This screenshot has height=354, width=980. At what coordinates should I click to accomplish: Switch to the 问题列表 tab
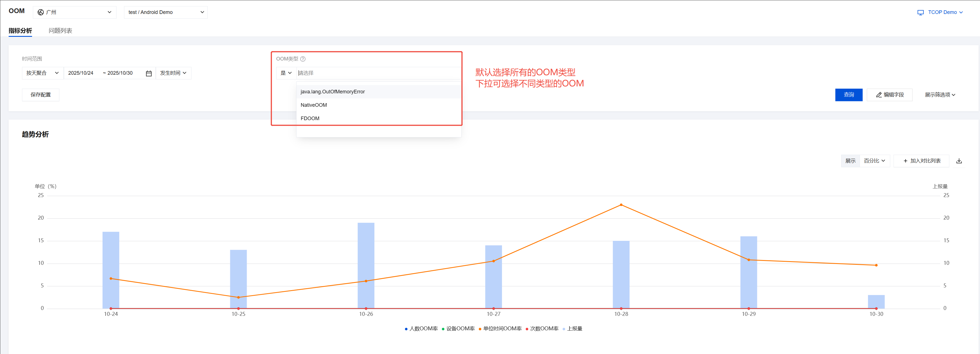click(60, 30)
